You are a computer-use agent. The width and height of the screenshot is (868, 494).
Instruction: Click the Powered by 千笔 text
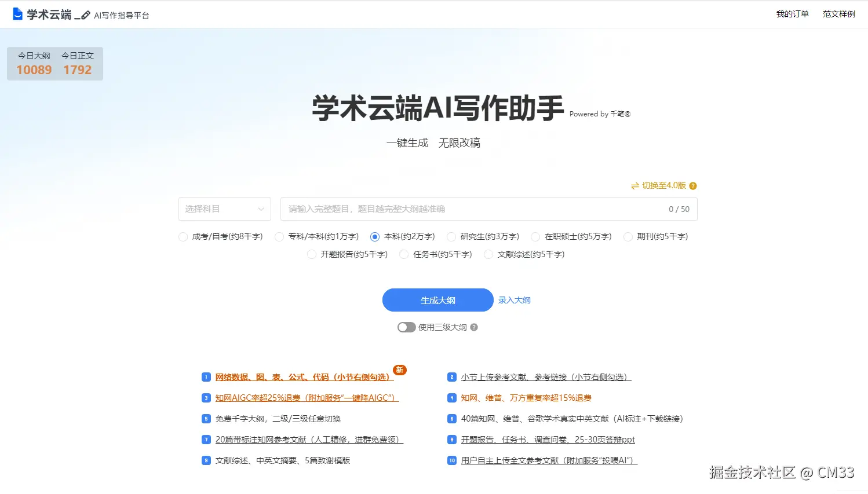(x=600, y=114)
